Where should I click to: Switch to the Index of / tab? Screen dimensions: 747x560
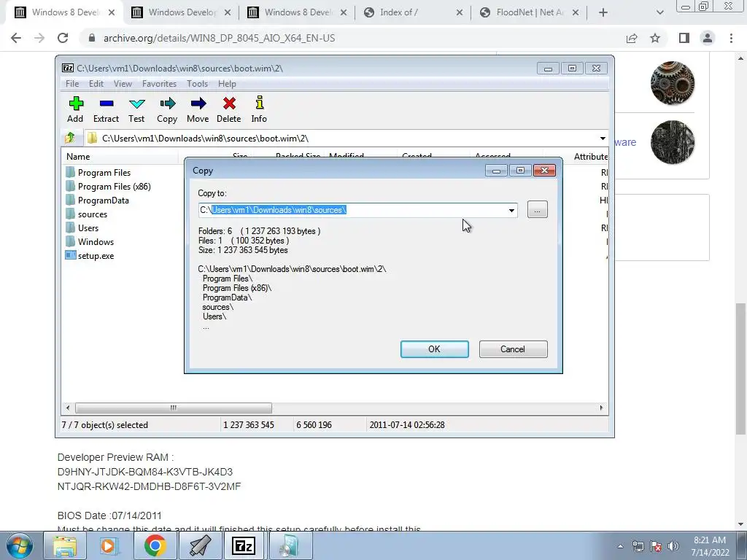[413, 12]
